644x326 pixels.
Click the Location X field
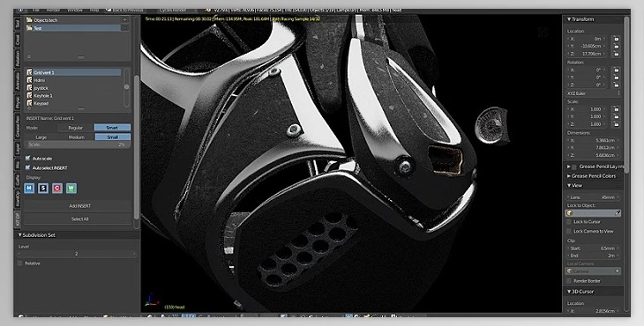coord(588,39)
